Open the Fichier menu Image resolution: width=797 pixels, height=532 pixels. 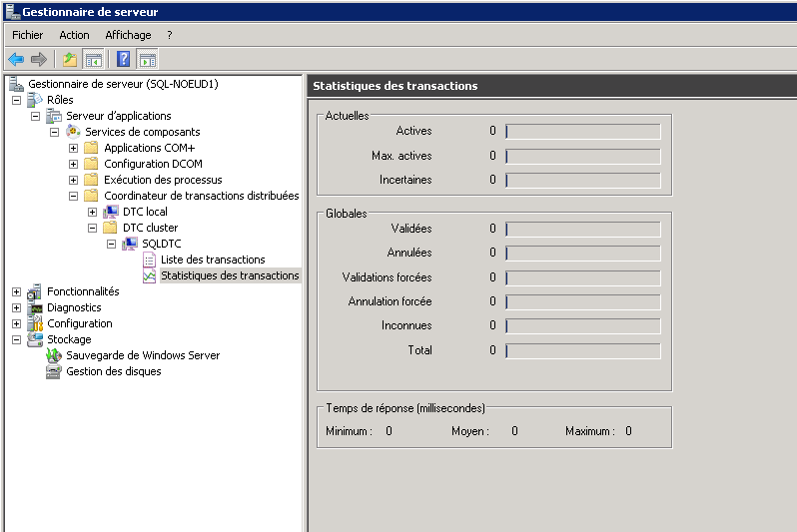pyautogui.click(x=27, y=35)
